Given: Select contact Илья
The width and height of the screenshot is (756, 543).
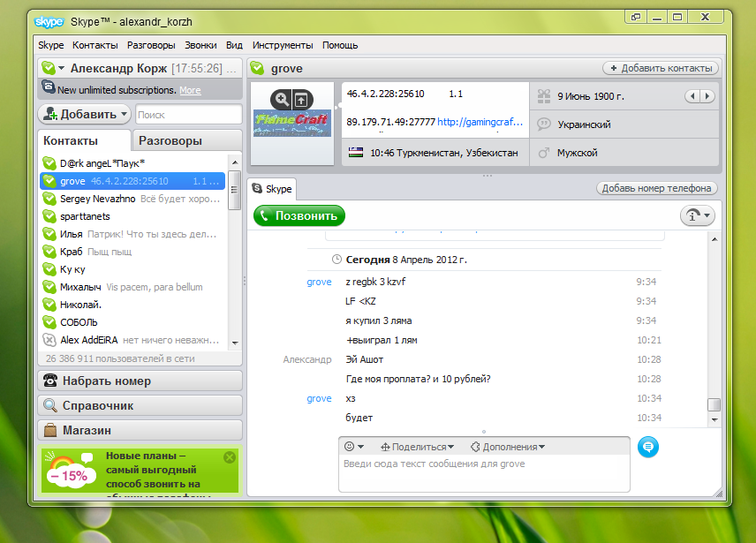Looking at the screenshot, I should coord(132,234).
